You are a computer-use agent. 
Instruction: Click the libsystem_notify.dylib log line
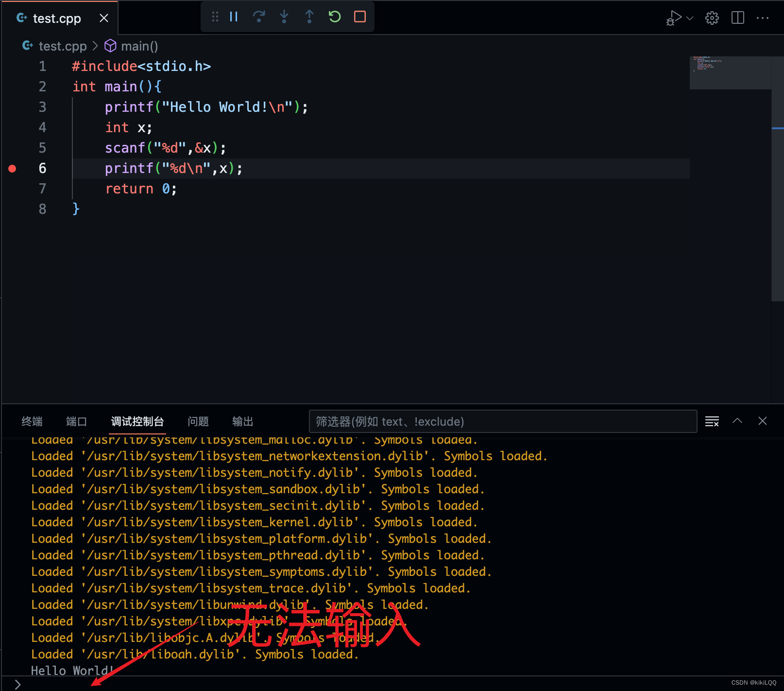click(255, 473)
